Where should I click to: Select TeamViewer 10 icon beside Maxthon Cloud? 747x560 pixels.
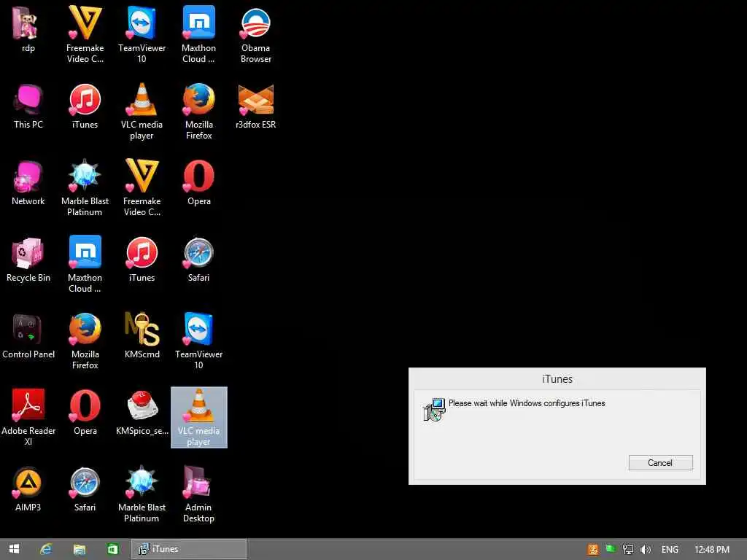coord(142,34)
